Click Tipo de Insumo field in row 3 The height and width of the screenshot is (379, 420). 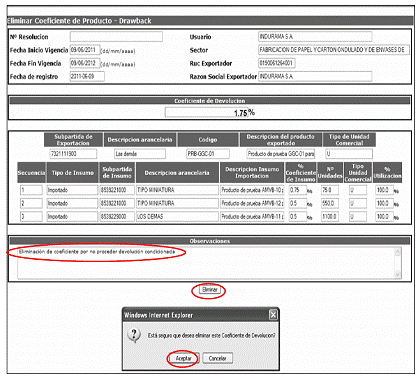(72, 217)
